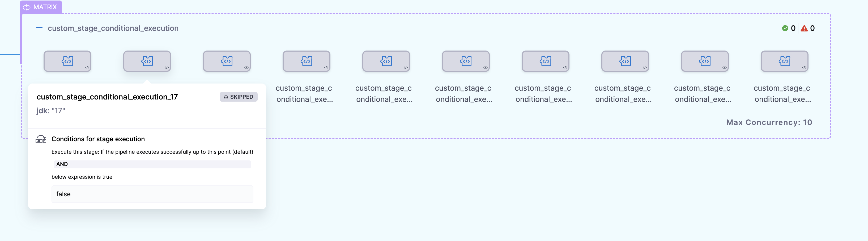This screenshot has width=868, height=241.
Task: Click the Conditions for stage execution icon
Action: 41,139
